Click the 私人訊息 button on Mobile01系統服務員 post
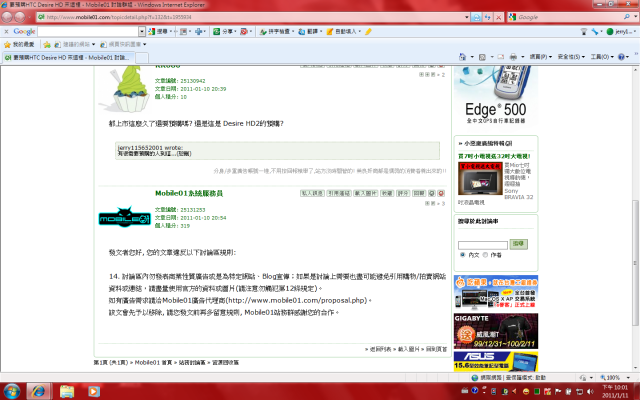 click(312, 193)
